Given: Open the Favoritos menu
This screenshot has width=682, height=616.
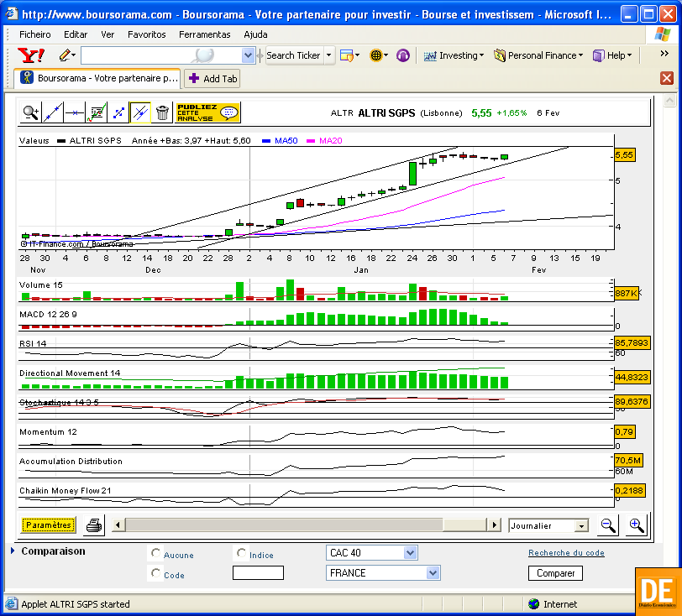Looking at the screenshot, I should pyautogui.click(x=147, y=34).
